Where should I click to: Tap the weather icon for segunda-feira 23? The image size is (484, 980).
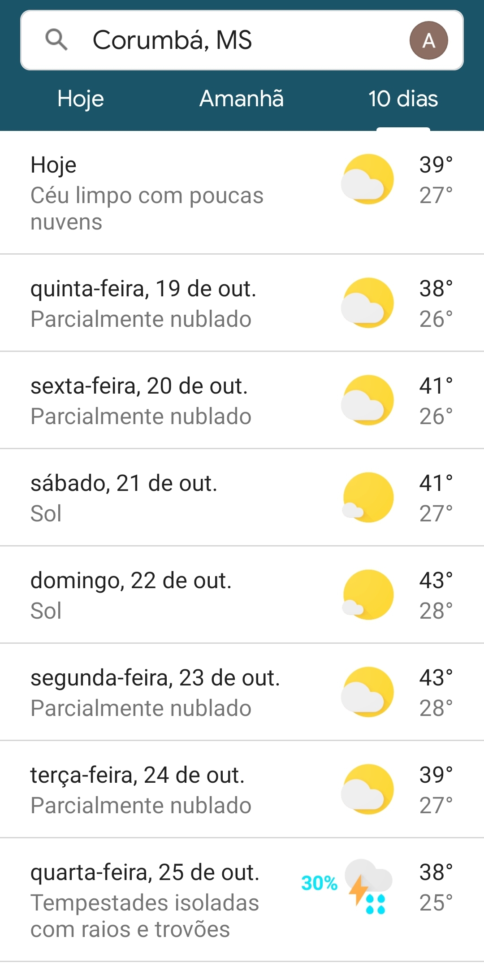click(367, 692)
